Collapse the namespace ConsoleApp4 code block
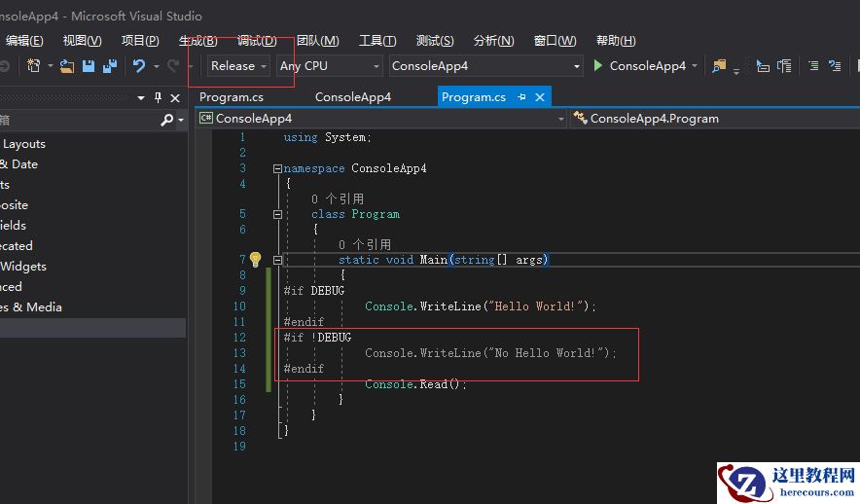Image resolution: width=860 pixels, height=504 pixels. coord(278,168)
